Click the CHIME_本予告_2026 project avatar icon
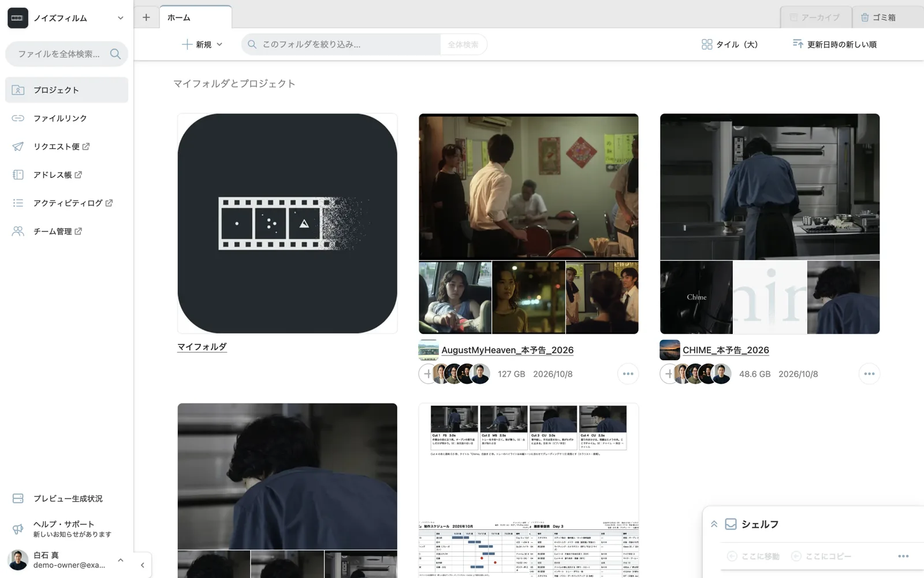 click(670, 350)
